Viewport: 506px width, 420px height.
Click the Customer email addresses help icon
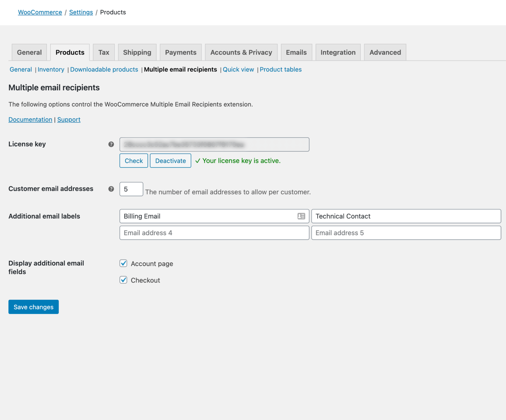tap(111, 189)
